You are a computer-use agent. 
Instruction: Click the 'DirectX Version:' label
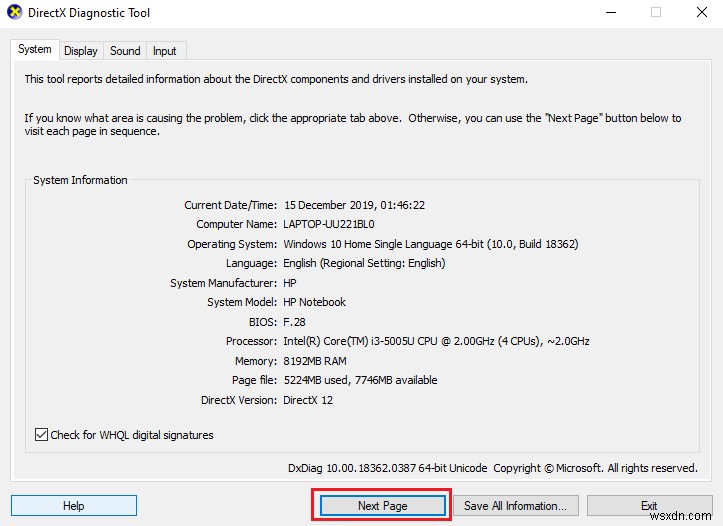pyautogui.click(x=239, y=400)
